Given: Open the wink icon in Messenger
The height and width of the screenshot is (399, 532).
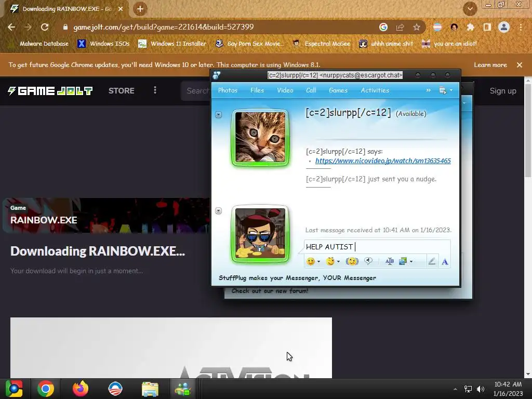Looking at the screenshot, I should click(x=330, y=261).
